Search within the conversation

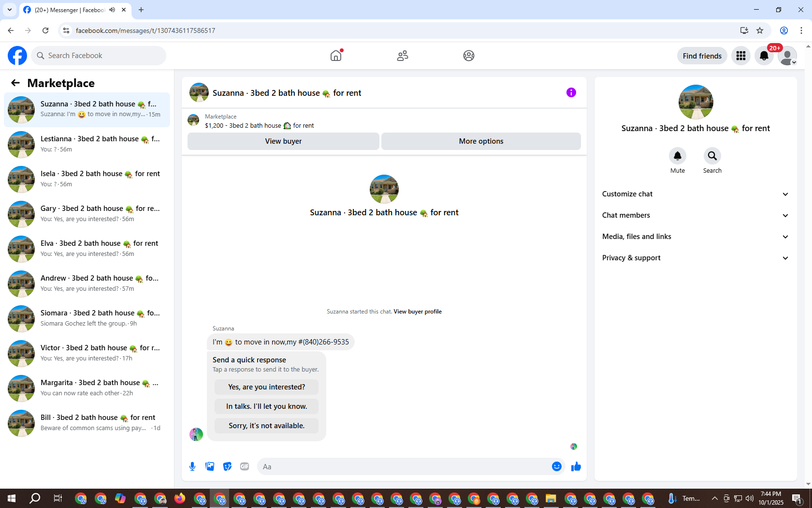pyautogui.click(x=712, y=156)
